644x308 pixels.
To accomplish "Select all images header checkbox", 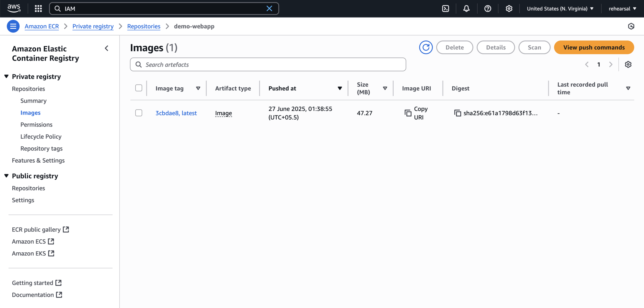I will pyautogui.click(x=139, y=88).
